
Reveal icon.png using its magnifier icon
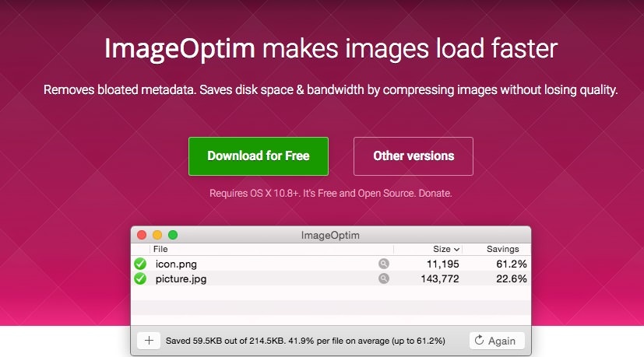coord(383,264)
